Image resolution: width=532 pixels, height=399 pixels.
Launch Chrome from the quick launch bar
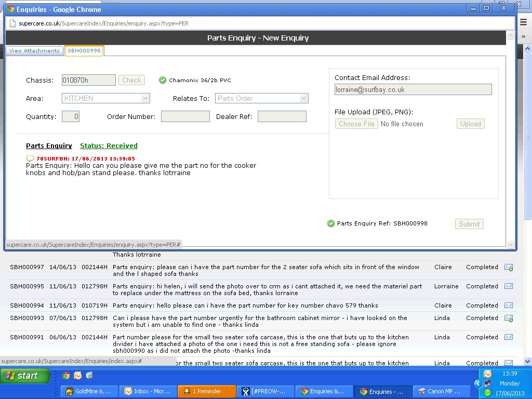[66, 375]
